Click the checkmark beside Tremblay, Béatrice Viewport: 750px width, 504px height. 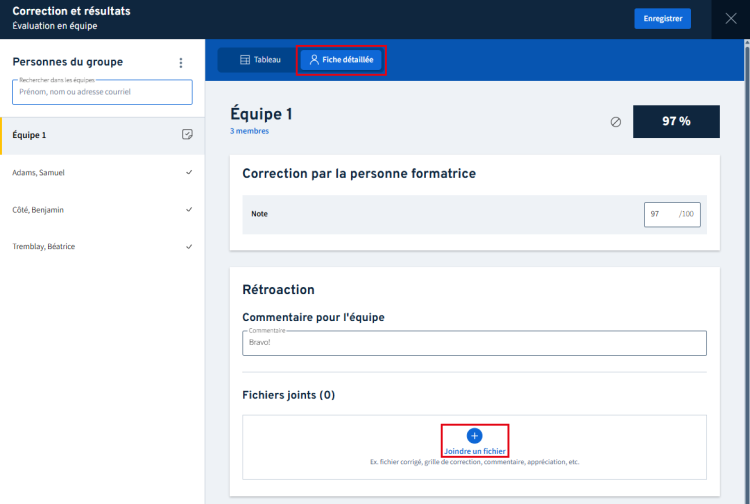pyautogui.click(x=189, y=247)
